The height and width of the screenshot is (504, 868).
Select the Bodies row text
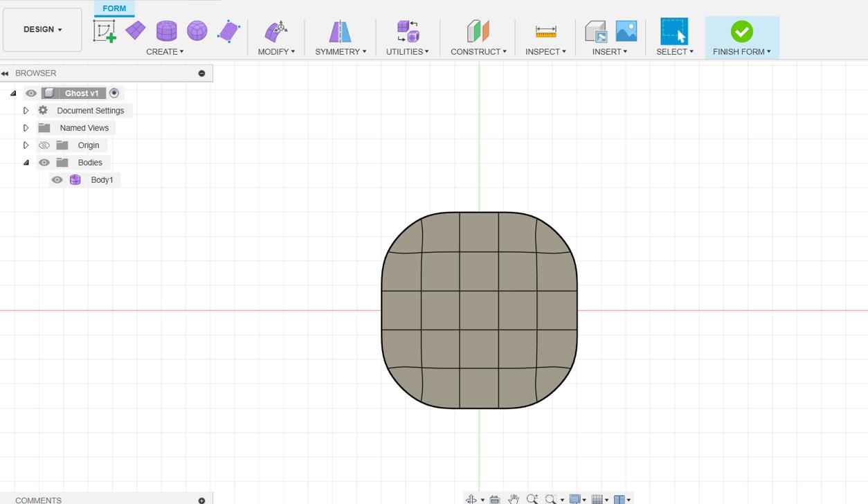pyautogui.click(x=90, y=163)
